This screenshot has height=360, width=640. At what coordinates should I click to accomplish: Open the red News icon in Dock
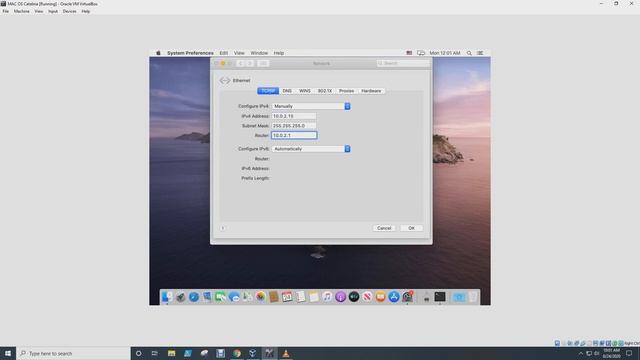coord(367,297)
